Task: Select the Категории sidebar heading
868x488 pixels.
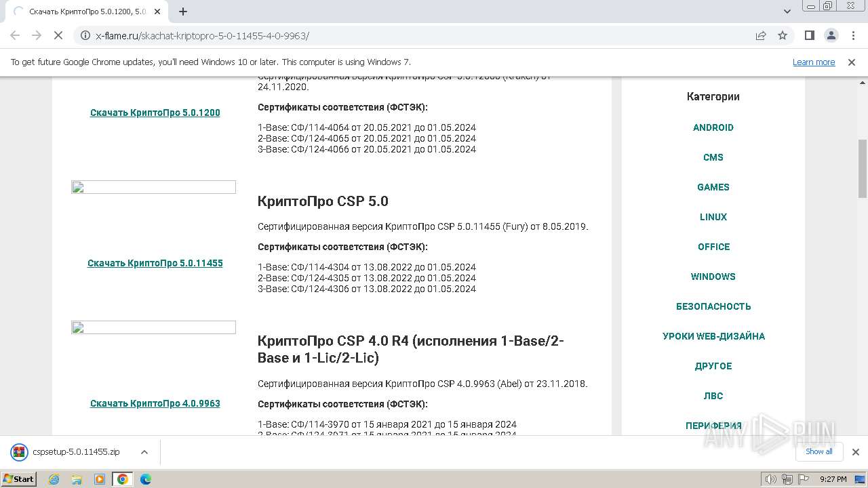Action: click(713, 96)
